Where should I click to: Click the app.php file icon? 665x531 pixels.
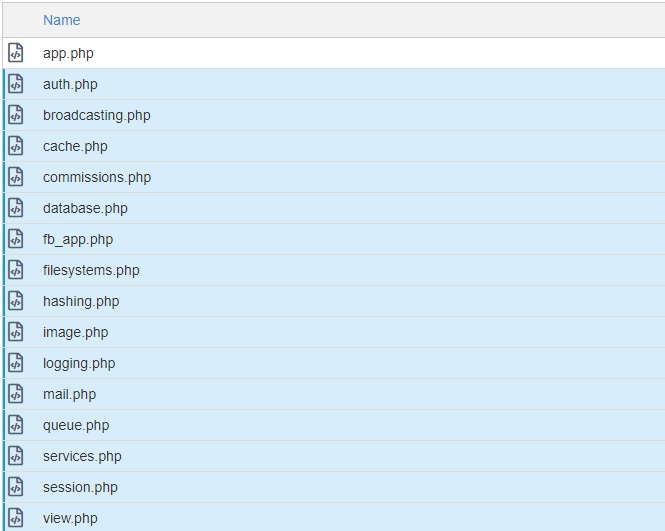click(16, 53)
